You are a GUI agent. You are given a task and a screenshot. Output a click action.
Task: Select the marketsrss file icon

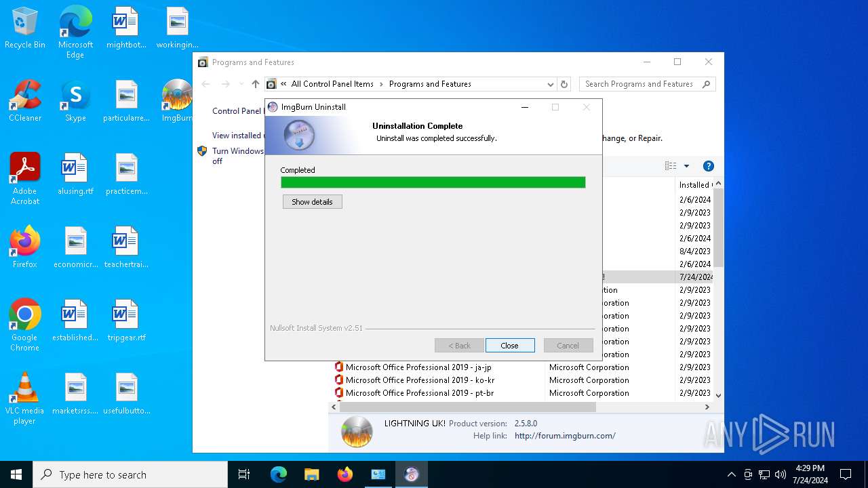75,394
